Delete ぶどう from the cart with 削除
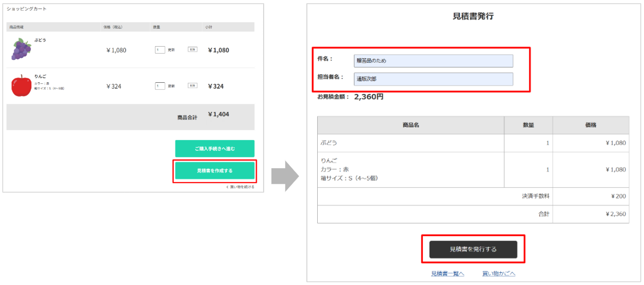644x285 pixels. click(192, 49)
